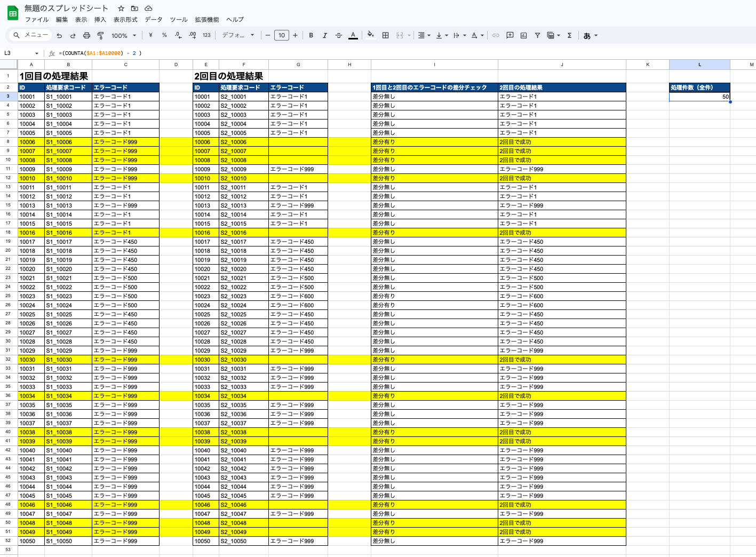The image size is (756, 557).
Task: Open vertical align dropdown
Action: click(x=442, y=35)
